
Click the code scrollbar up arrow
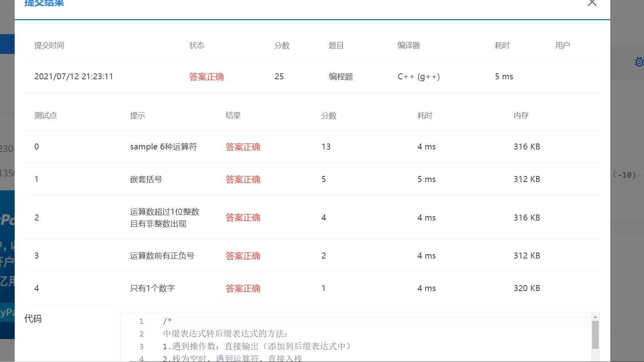point(595,317)
